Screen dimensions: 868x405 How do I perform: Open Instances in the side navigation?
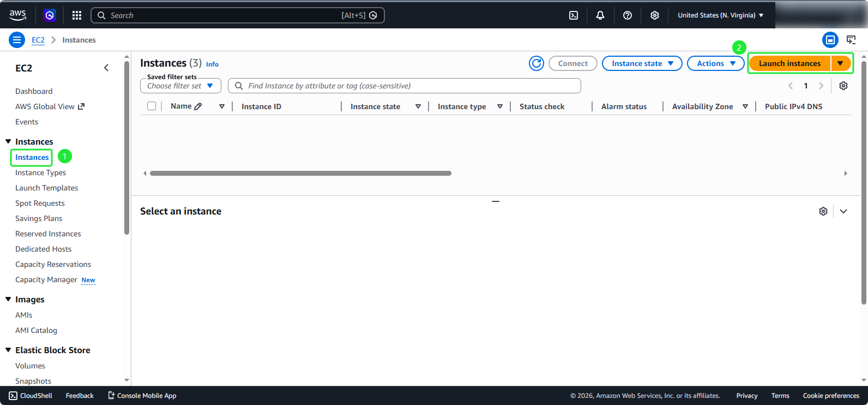coord(32,157)
